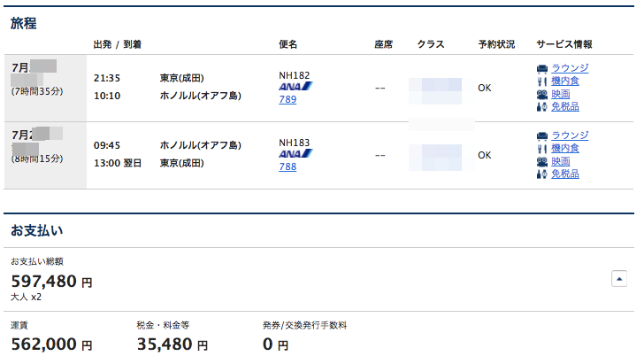
Task: Click the in-flight meal cutlery icon for NH182
Action: [x=542, y=81]
